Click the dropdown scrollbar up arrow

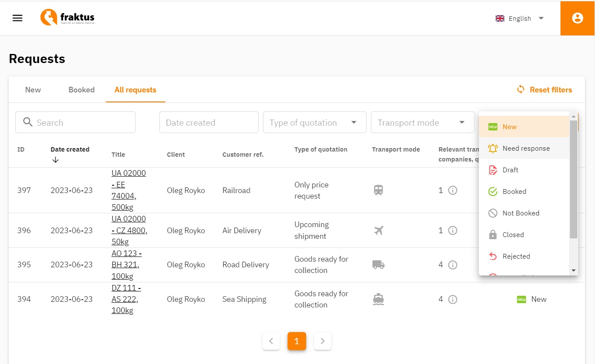pyautogui.click(x=573, y=116)
